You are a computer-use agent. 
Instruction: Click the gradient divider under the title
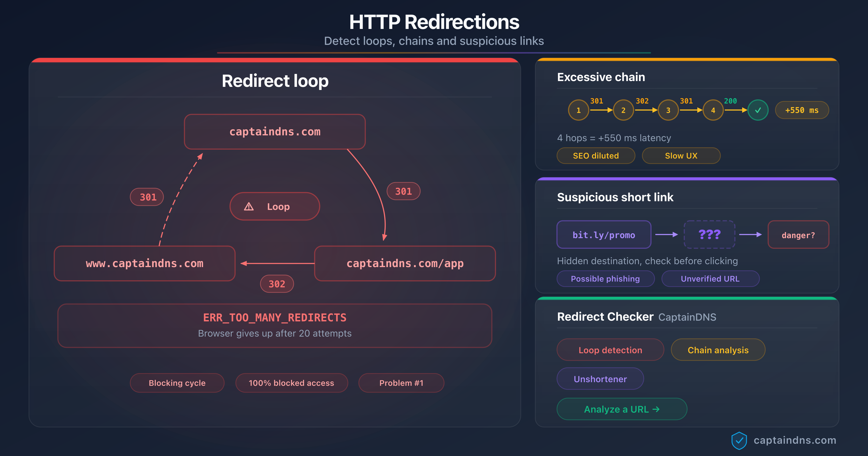pos(434,52)
